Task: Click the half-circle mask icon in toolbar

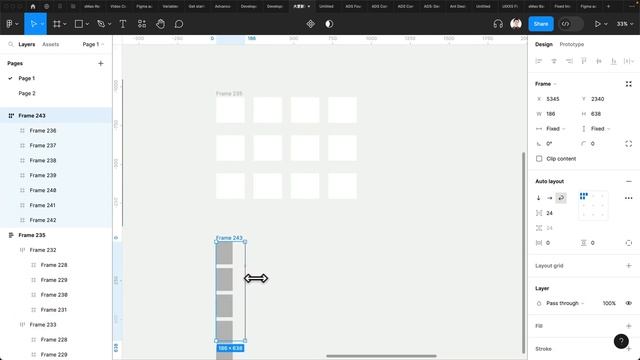Action: tap(329, 24)
